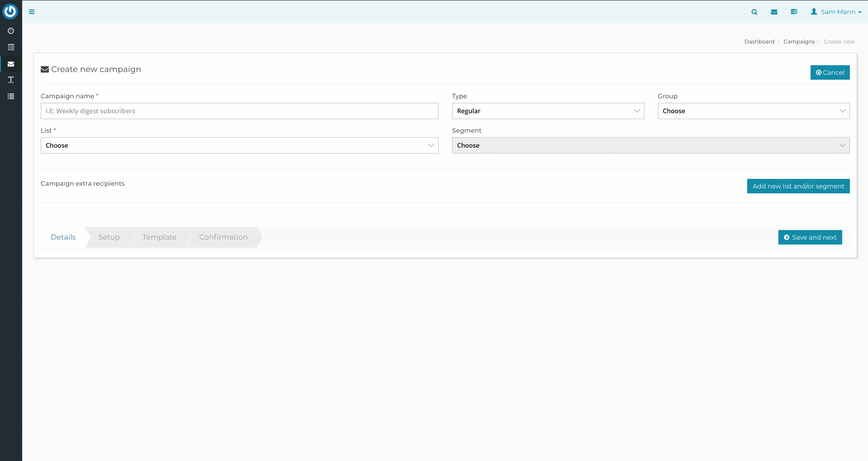Expand the Type dropdown showing Regular

[x=548, y=111]
